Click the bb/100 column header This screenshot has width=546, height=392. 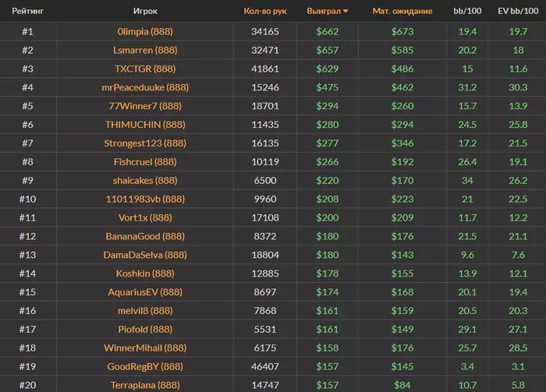pyautogui.click(x=467, y=11)
